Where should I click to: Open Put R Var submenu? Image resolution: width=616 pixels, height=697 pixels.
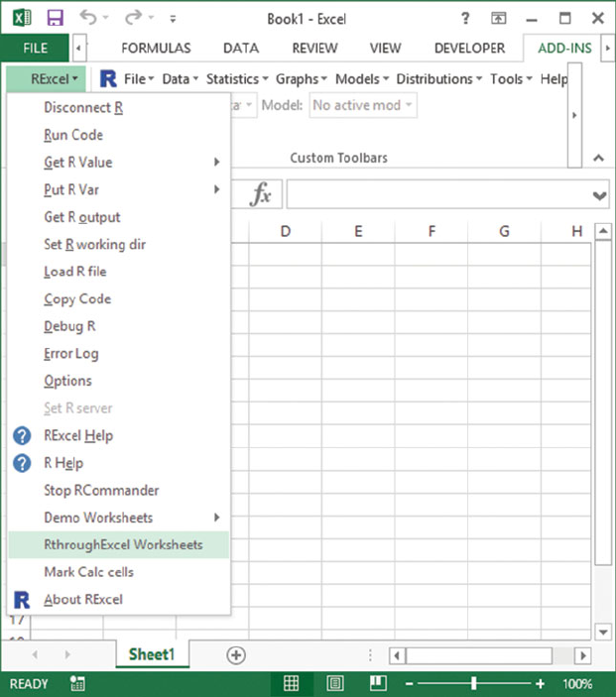pos(119,189)
